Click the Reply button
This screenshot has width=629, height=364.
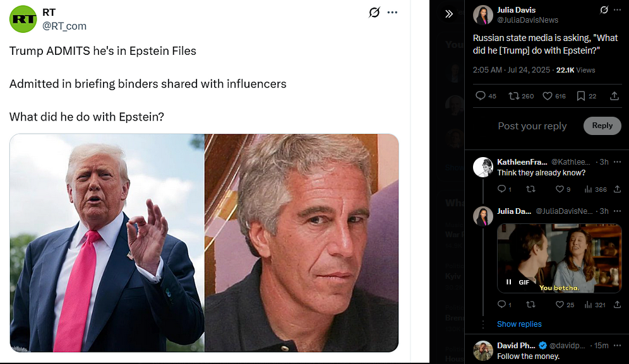pyautogui.click(x=602, y=126)
